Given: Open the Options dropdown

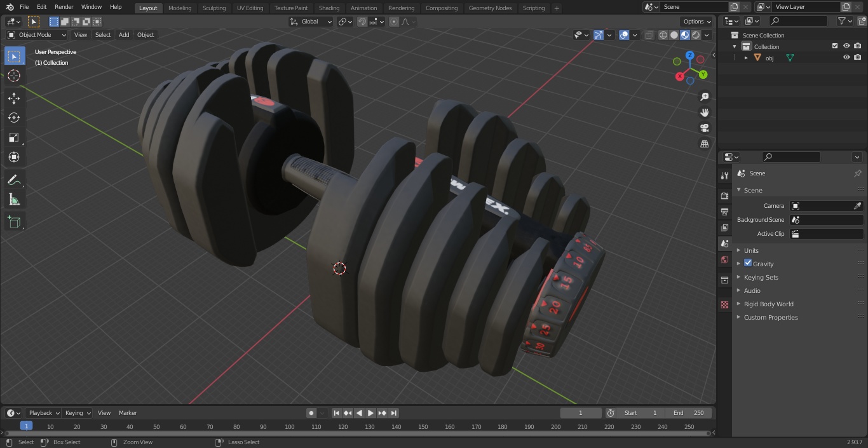Looking at the screenshot, I should (697, 22).
